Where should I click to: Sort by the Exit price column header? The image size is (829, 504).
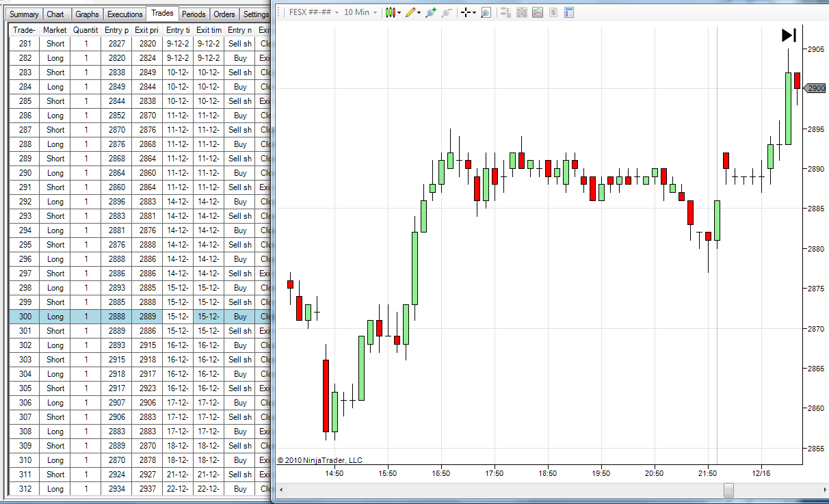(x=147, y=30)
